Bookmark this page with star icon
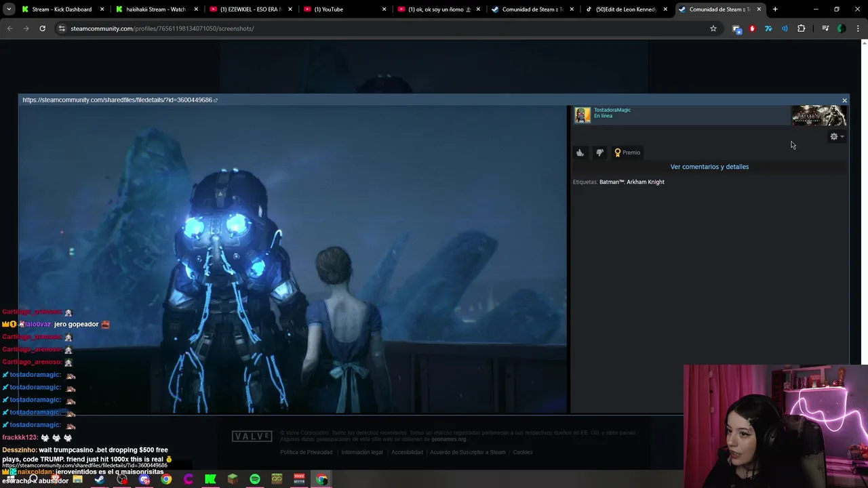Screen dimensions: 868x488 point(713,28)
